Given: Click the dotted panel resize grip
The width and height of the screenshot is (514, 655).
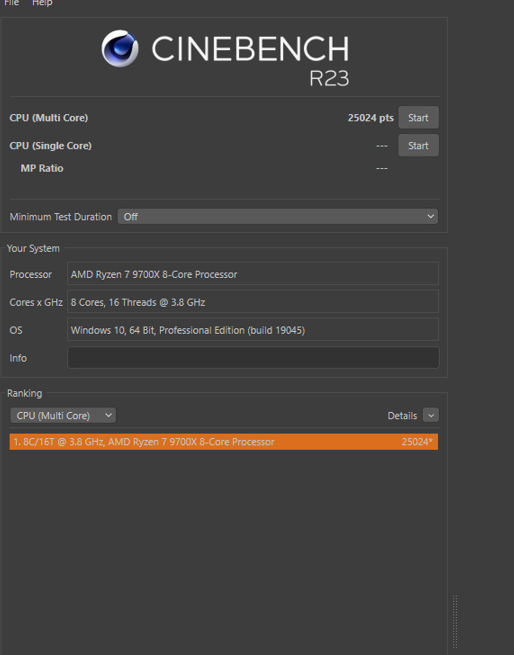Looking at the screenshot, I should (455, 622).
